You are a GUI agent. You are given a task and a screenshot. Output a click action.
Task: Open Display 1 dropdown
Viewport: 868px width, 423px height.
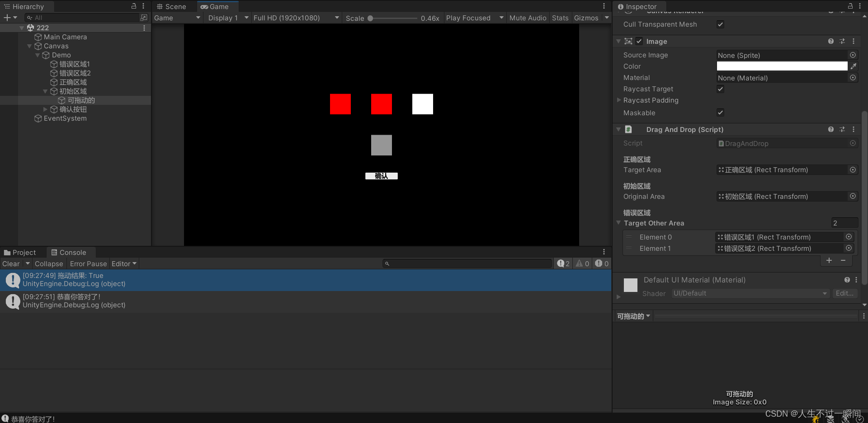pos(228,18)
